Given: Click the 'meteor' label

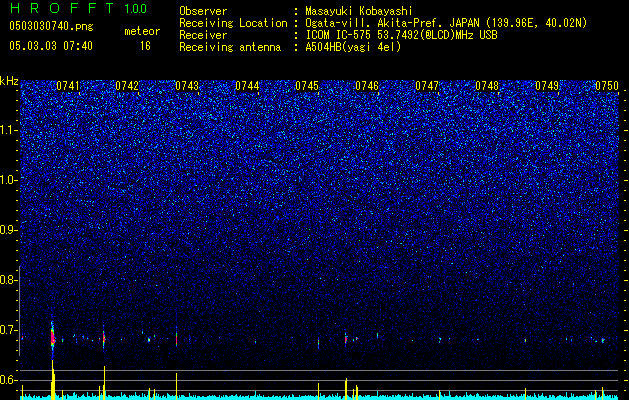Looking at the screenshot, I should pyautogui.click(x=142, y=31).
